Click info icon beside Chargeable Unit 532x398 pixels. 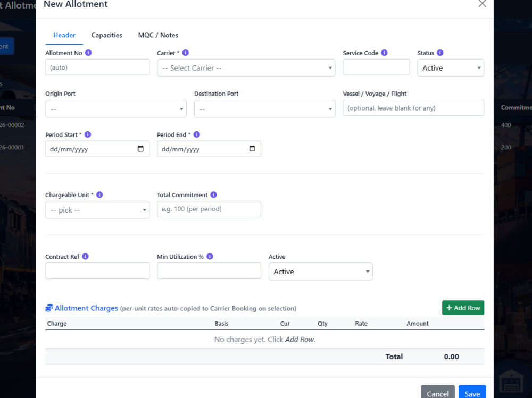(99, 195)
